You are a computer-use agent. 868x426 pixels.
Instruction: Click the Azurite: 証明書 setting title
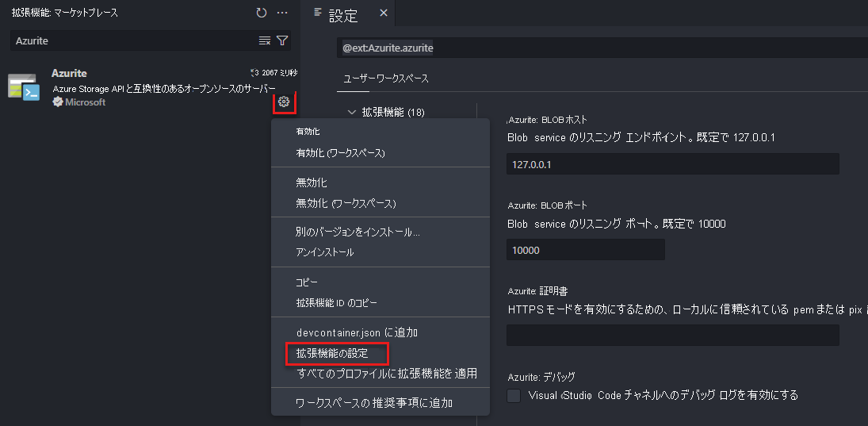point(538,291)
